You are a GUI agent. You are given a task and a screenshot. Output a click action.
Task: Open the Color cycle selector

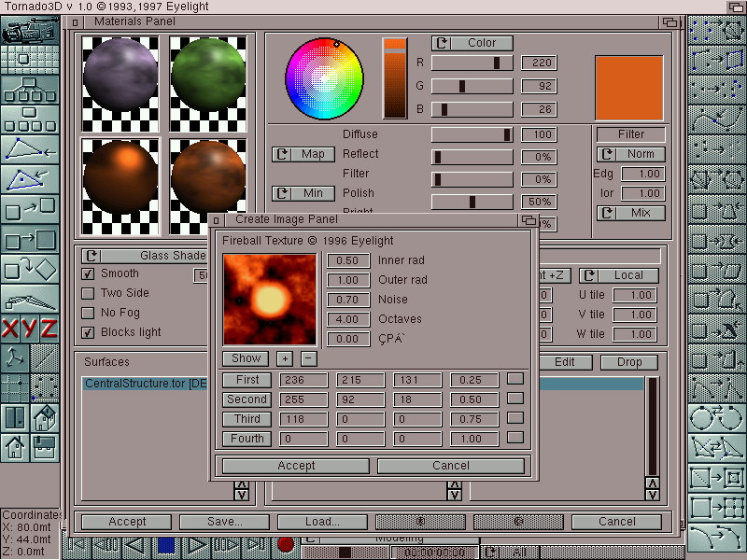[472, 43]
